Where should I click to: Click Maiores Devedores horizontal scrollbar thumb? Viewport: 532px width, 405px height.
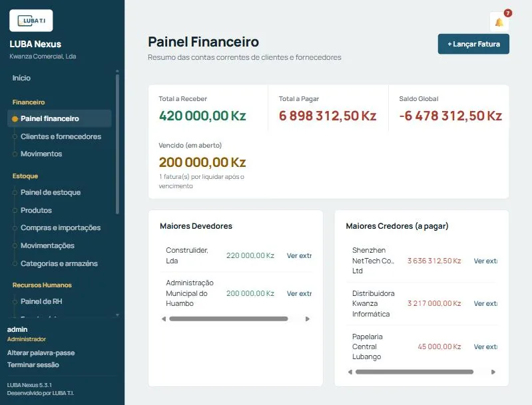228,319
